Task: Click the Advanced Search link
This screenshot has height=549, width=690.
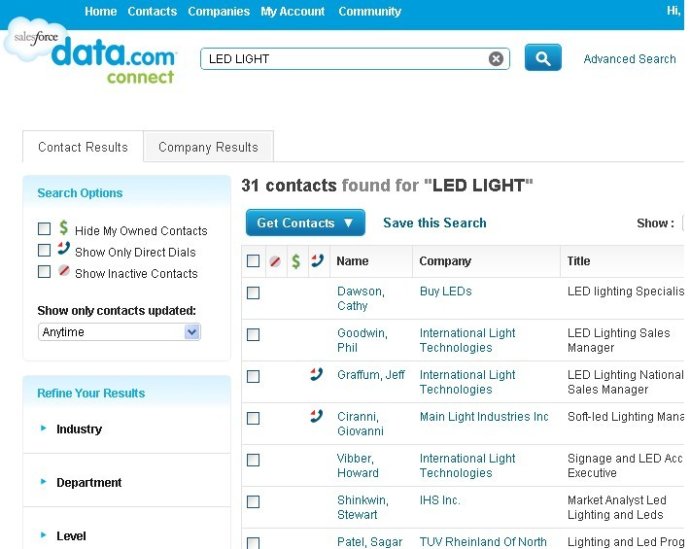Action: click(629, 59)
